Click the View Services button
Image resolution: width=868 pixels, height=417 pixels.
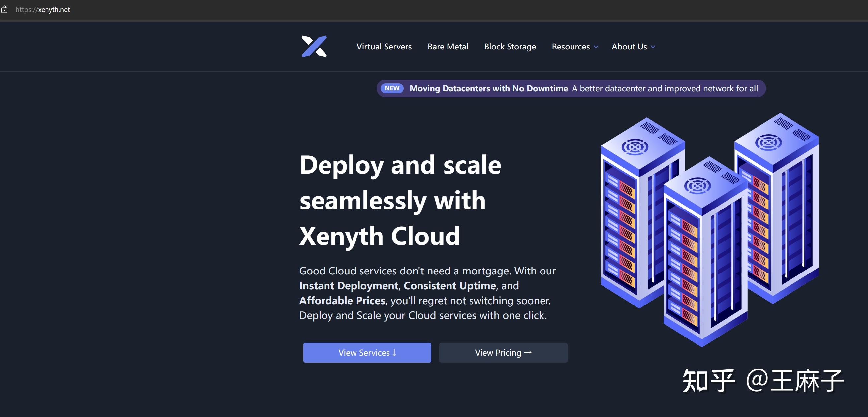367,353
